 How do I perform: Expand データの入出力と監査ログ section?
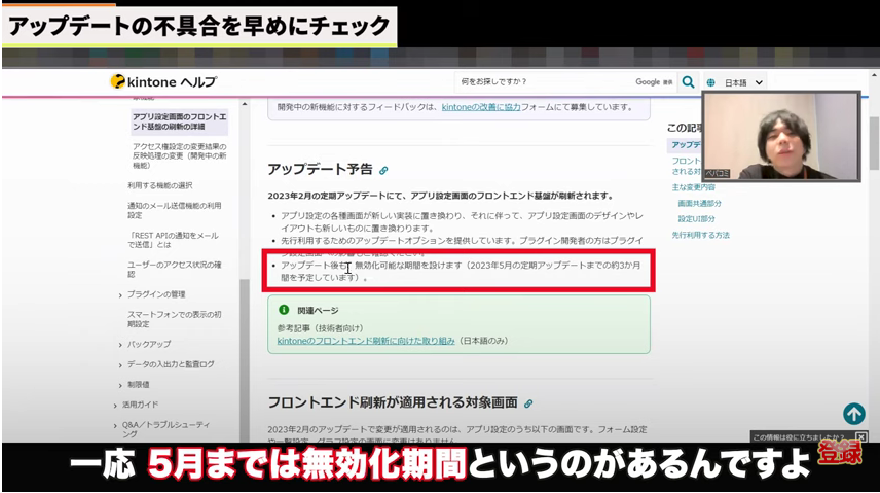170,364
